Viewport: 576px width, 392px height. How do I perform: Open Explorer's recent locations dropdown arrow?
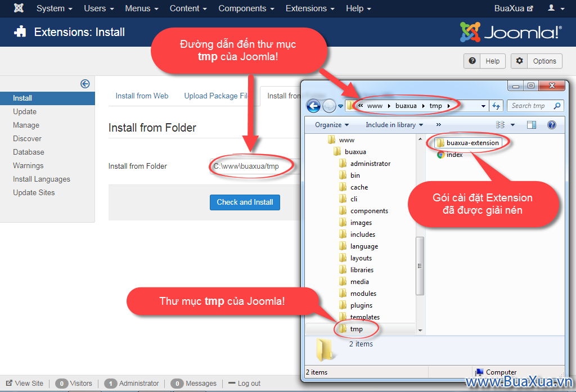(x=340, y=106)
